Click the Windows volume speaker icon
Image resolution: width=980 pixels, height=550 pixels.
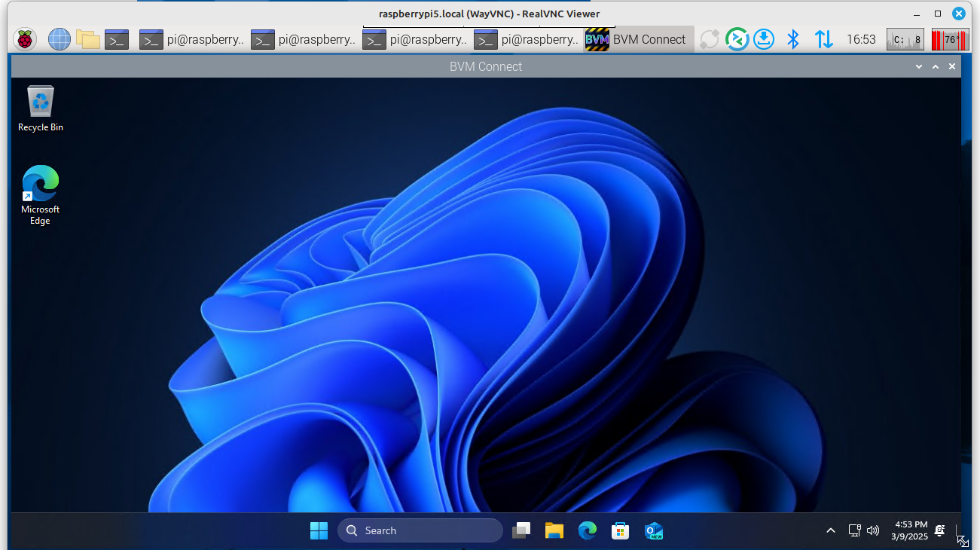tap(873, 530)
